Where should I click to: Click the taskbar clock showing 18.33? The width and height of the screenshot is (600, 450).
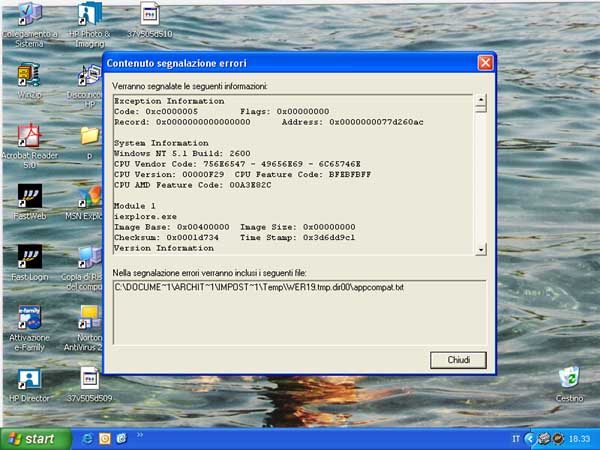pos(579,439)
